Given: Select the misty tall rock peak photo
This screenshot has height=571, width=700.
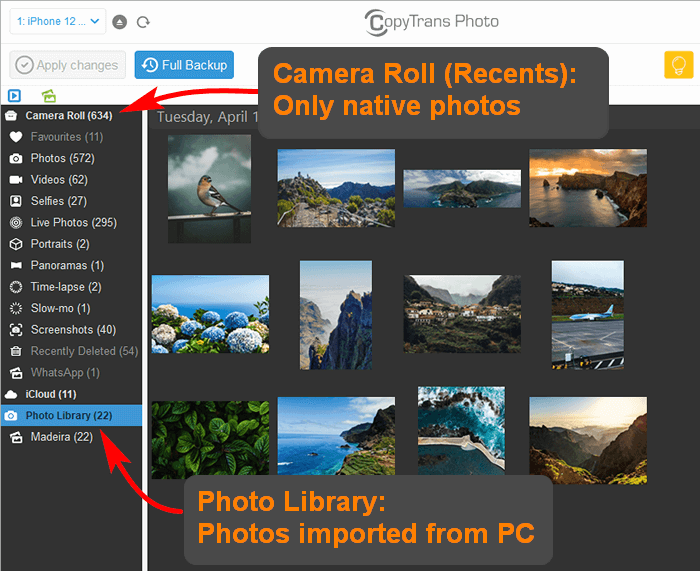Looking at the screenshot, I should (x=336, y=315).
